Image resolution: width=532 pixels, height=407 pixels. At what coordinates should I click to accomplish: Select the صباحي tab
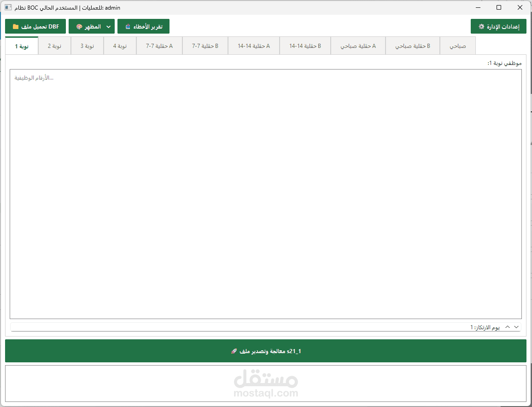(458, 46)
